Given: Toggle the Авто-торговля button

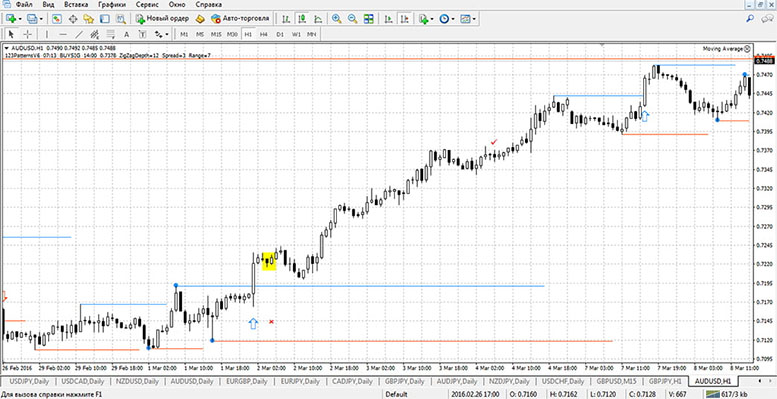Looking at the screenshot, I should point(240,19).
